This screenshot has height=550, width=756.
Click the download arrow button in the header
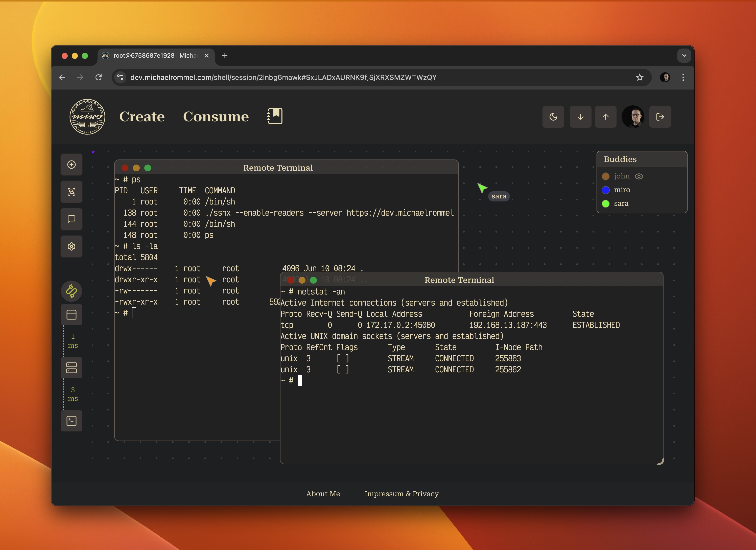click(x=580, y=117)
